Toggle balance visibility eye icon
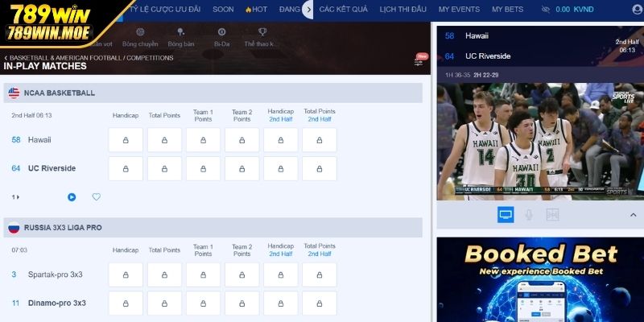644x322 pixels. [x=546, y=10]
